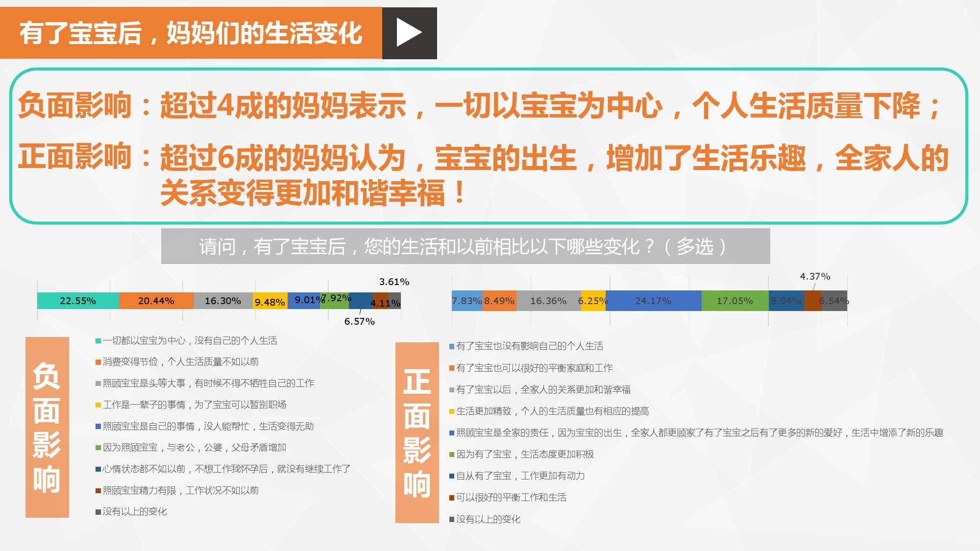This screenshot has width=980, height=551.
Task: Click the gray 16.36% positive bar segment
Action: [548, 301]
